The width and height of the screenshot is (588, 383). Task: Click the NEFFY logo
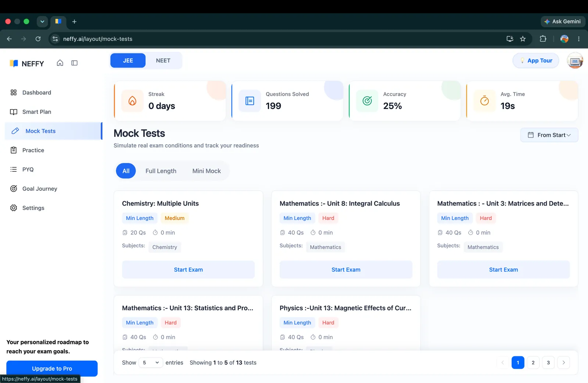click(27, 63)
